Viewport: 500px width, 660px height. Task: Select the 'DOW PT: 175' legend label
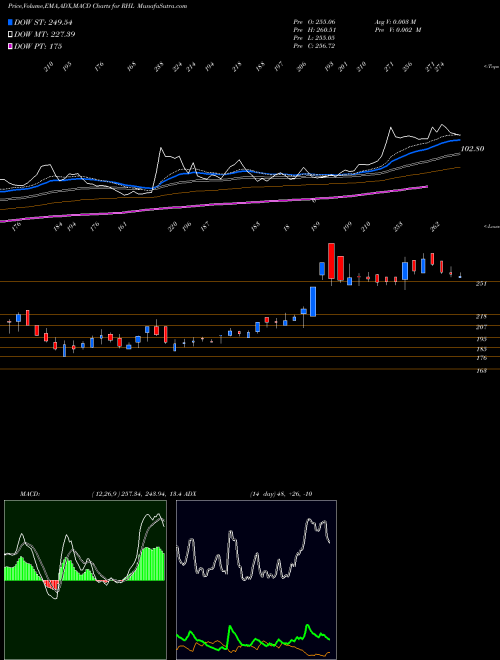[x=38, y=46]
